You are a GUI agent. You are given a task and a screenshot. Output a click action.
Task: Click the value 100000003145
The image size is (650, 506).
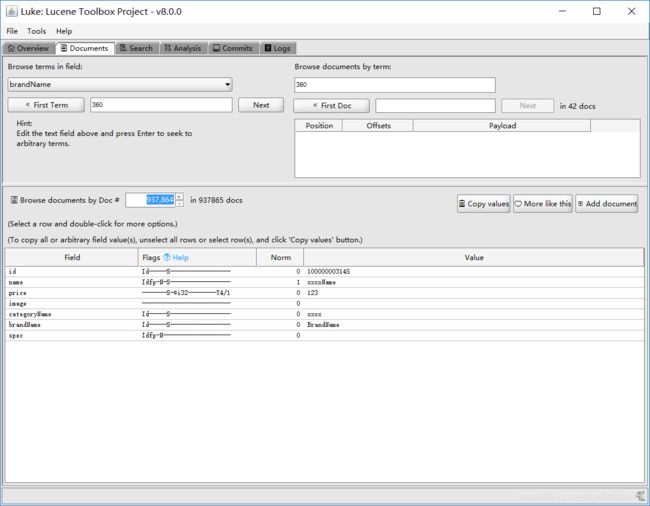coord(328,271)
